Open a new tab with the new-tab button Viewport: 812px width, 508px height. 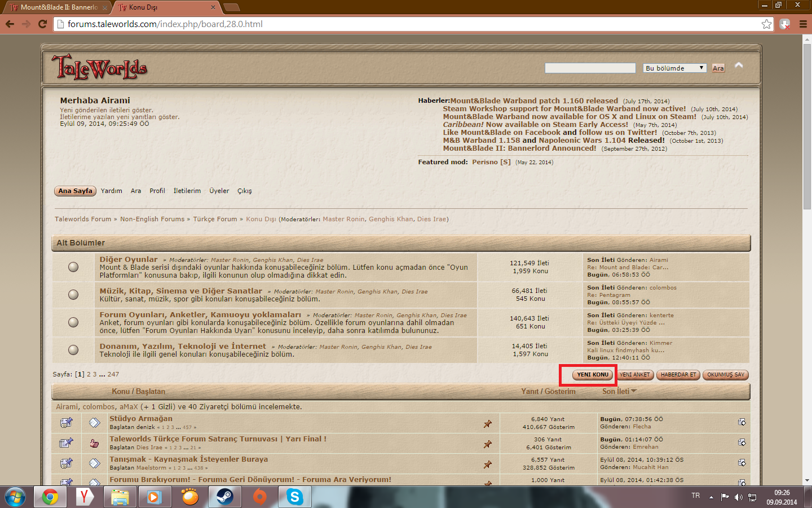tap(231, 7)
